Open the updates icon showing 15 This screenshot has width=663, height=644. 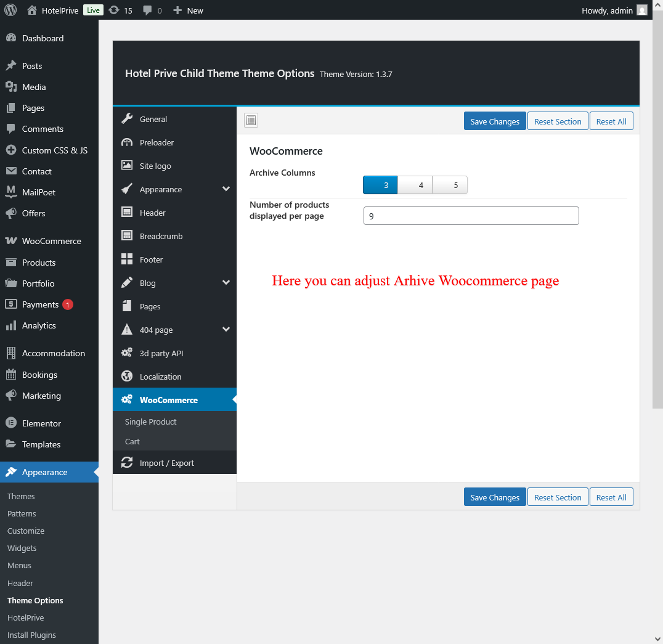(x=114, y=10)
